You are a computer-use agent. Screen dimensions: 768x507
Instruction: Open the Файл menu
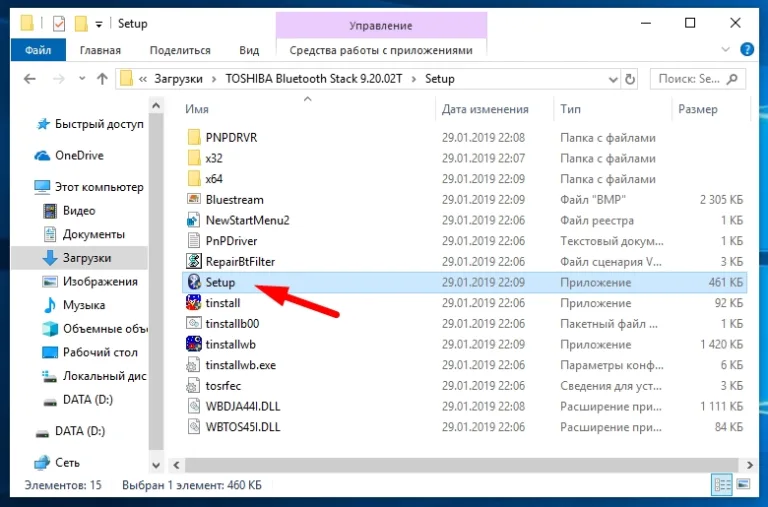pyautogui.click(x=38, y=50)
